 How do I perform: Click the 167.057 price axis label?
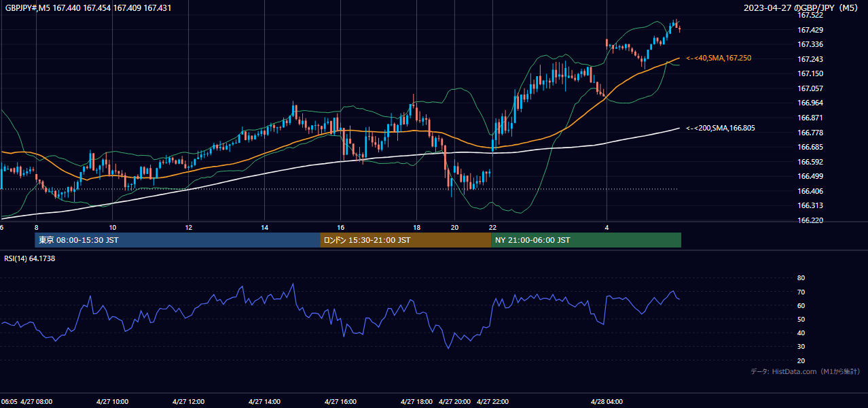tap(810, 88)
